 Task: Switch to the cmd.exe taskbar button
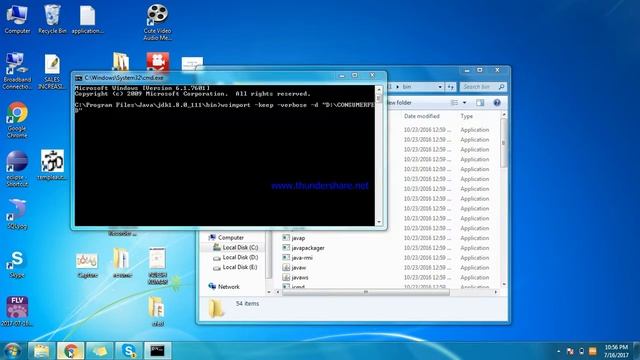(158, 351)
